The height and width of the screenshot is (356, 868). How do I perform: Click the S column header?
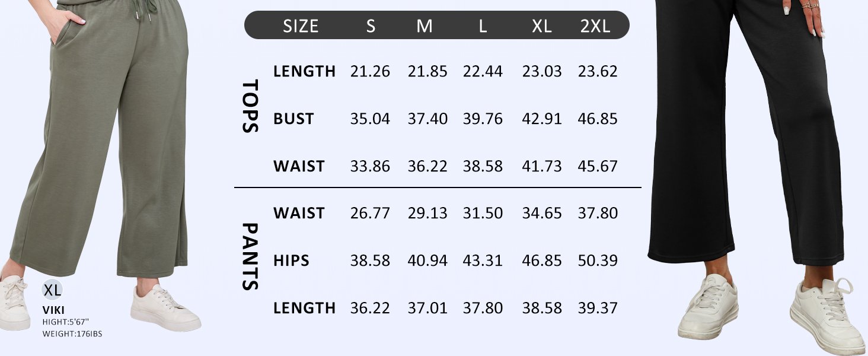pyautogui.click(x=371, y=26)
